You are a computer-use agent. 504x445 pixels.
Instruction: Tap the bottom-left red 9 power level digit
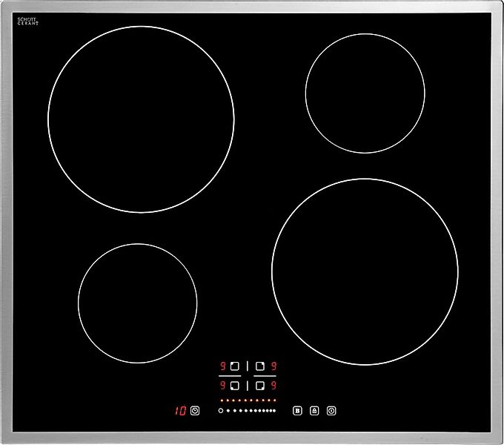(x=222, y=385)
